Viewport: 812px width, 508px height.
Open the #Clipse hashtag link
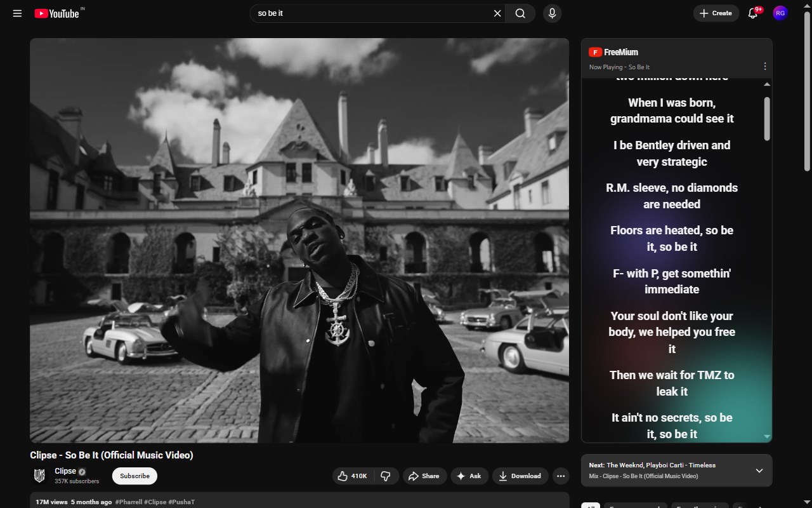point(155,502)
